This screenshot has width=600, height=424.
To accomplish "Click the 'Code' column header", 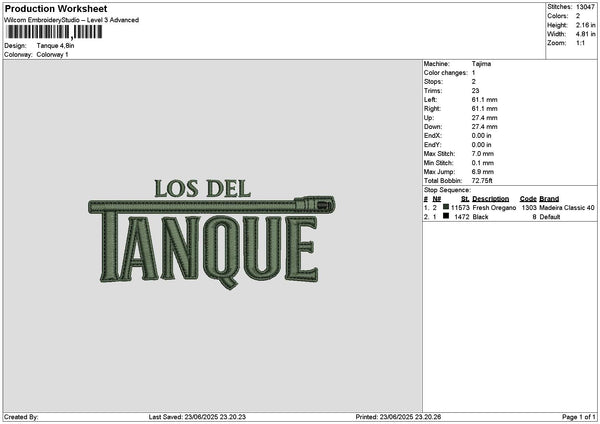I will click(x=528, y=199).
